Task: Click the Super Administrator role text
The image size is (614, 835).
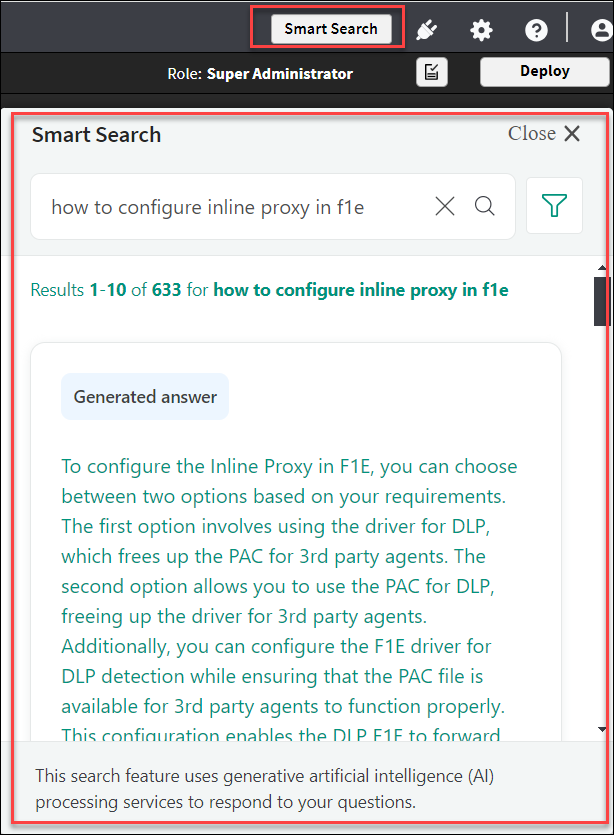Action: coord(279,74)
